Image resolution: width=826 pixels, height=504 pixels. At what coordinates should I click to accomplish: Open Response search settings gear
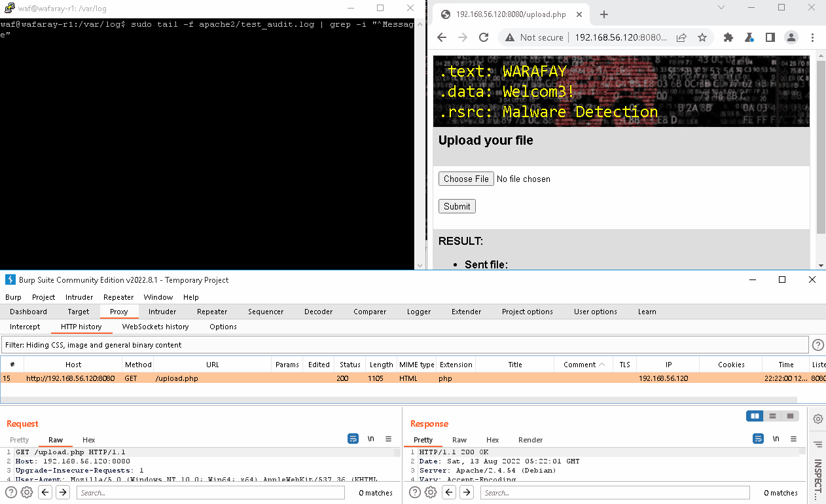tap(431, 492)
